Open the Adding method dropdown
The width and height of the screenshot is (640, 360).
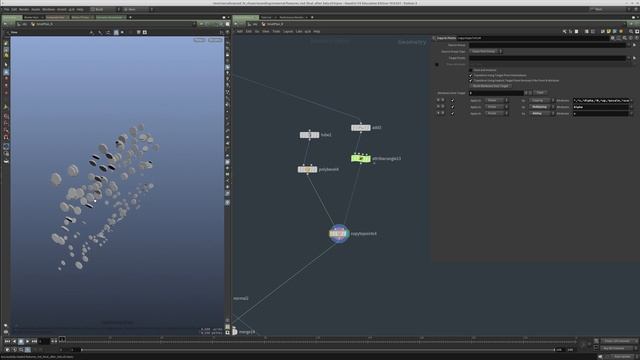[x=542, y=113]
